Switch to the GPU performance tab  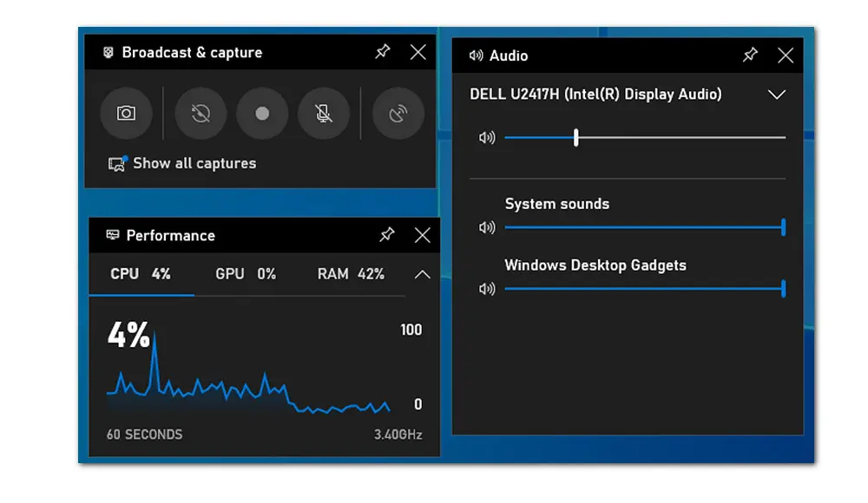(x=246, y=274)
